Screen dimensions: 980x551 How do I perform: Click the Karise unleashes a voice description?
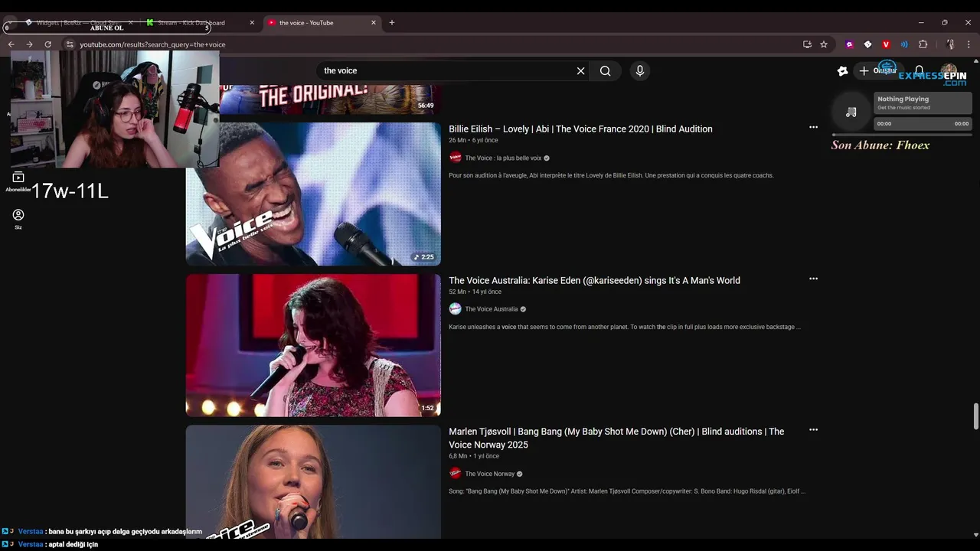pos(625,327)
